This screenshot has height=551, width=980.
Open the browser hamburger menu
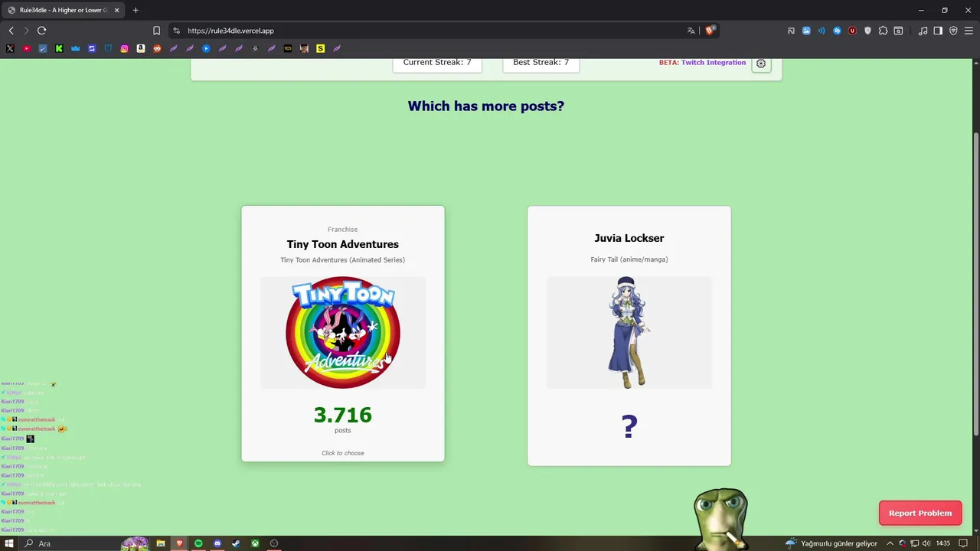969,31
